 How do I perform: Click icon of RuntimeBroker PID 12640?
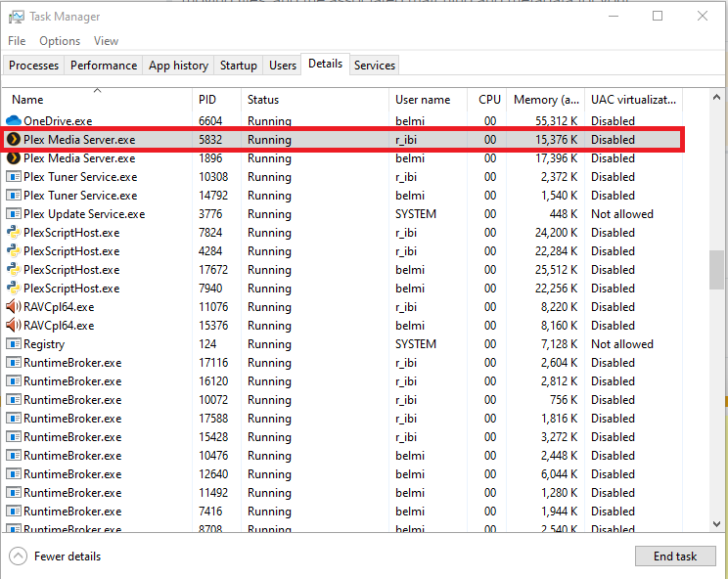pos(14,473)
